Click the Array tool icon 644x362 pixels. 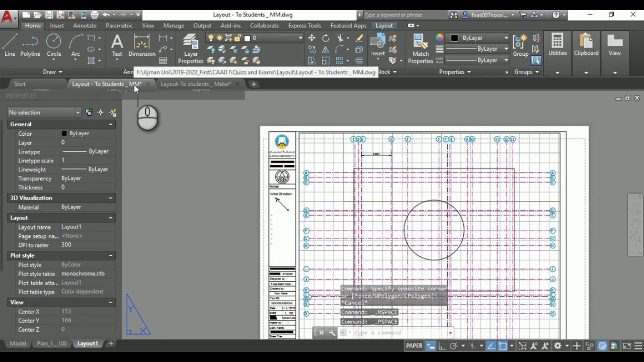click(x=340, y=61)
